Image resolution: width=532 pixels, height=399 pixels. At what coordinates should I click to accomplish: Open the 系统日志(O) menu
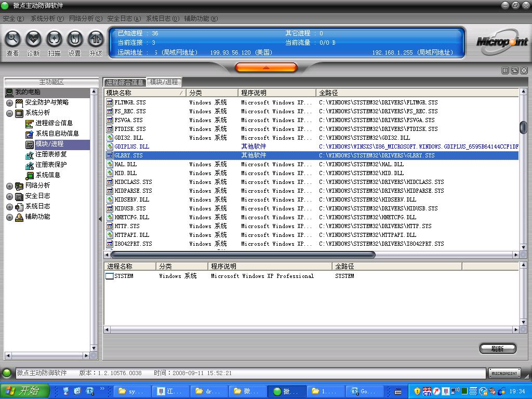(x=163, y=19)
